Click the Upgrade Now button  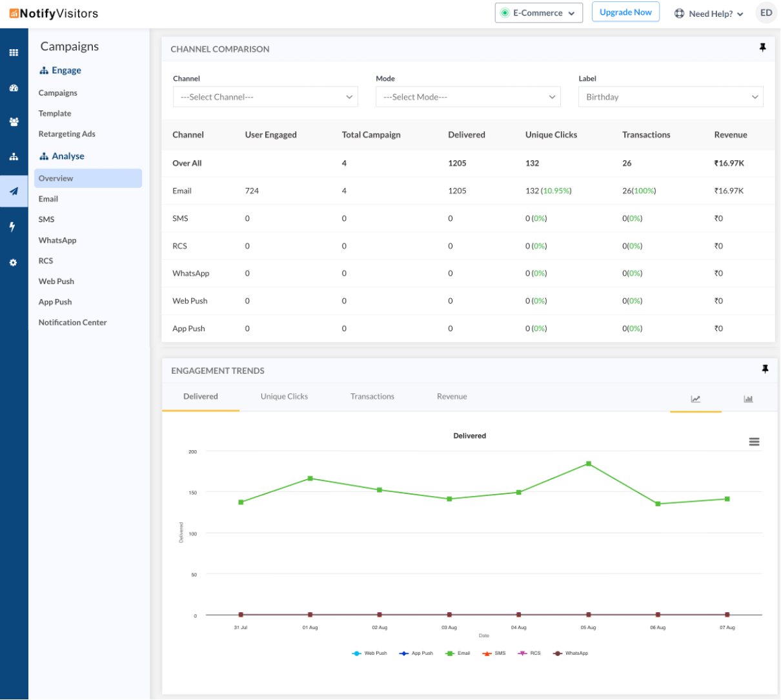(625, 12)
